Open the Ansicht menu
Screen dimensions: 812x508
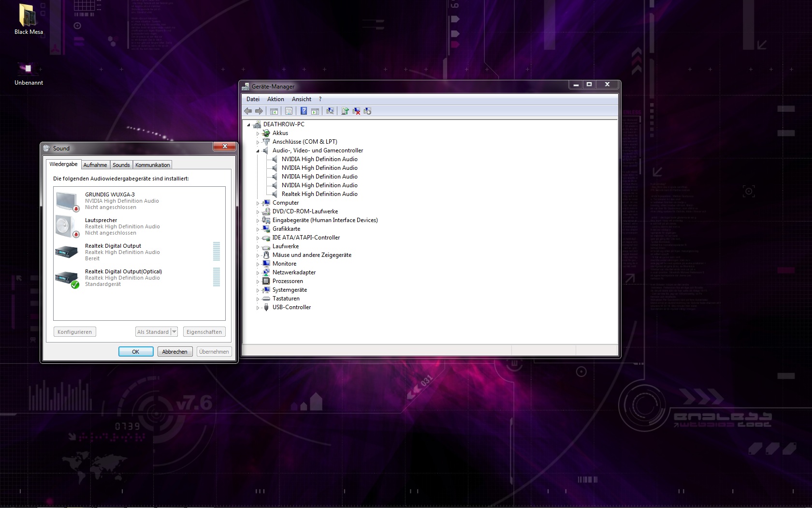point(302,99)
